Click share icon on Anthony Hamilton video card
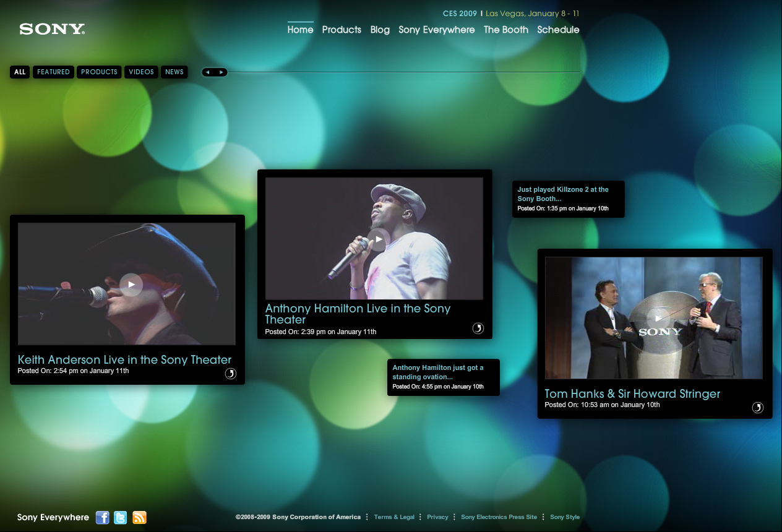Screen dimensions: 782x532 point(478,328)
